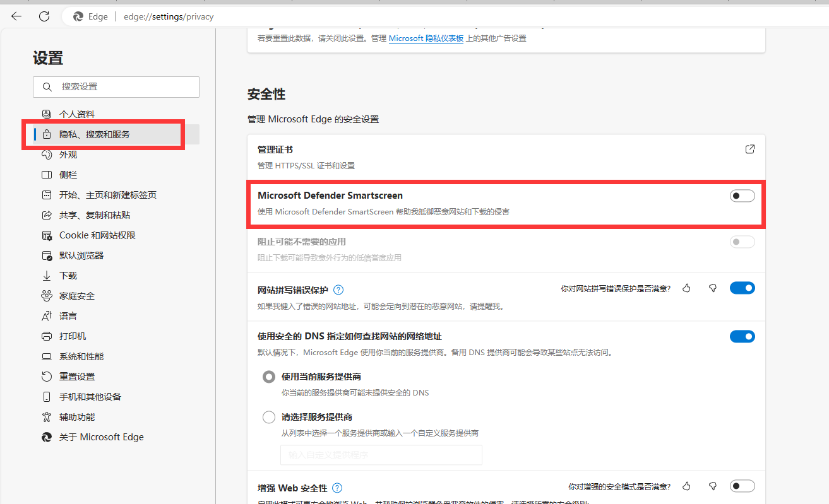Click the 下载 download arrow icon

tap(46, 276)
